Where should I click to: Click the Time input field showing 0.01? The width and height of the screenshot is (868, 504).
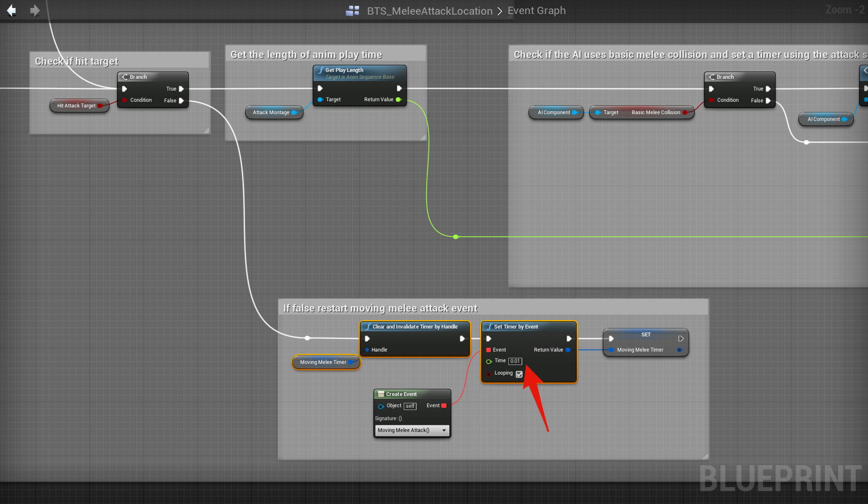pyautogui.click(x=515, y=361)
